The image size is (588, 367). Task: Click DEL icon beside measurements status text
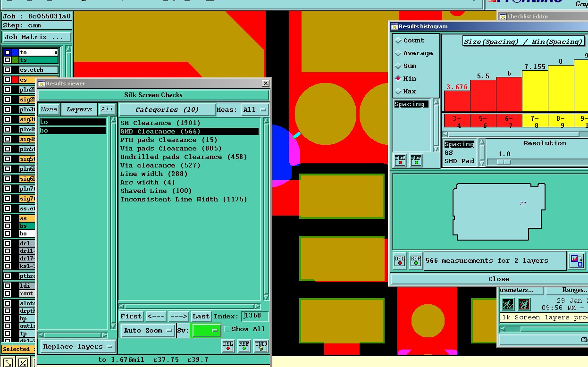tap(400, 261)
